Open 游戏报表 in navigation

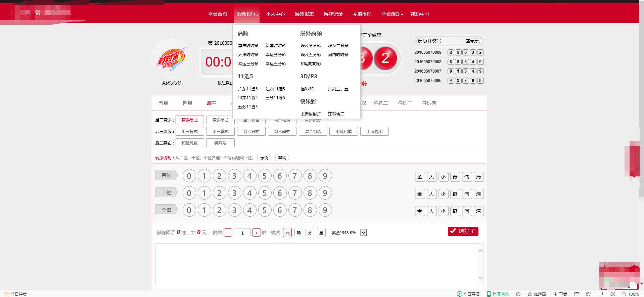[x=304, y=14]
